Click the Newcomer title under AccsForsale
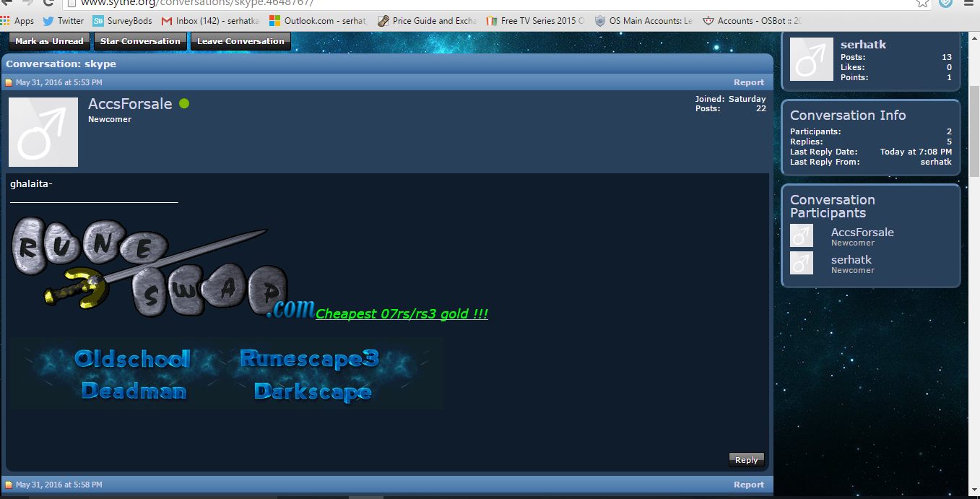Viewport: 980px width, 499px height. (x=110, y=119)
